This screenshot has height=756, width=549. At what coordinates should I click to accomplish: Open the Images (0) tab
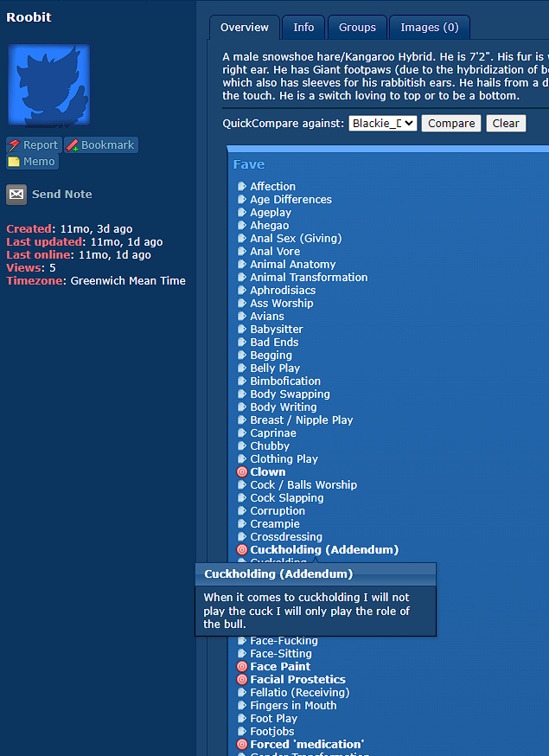430,28
